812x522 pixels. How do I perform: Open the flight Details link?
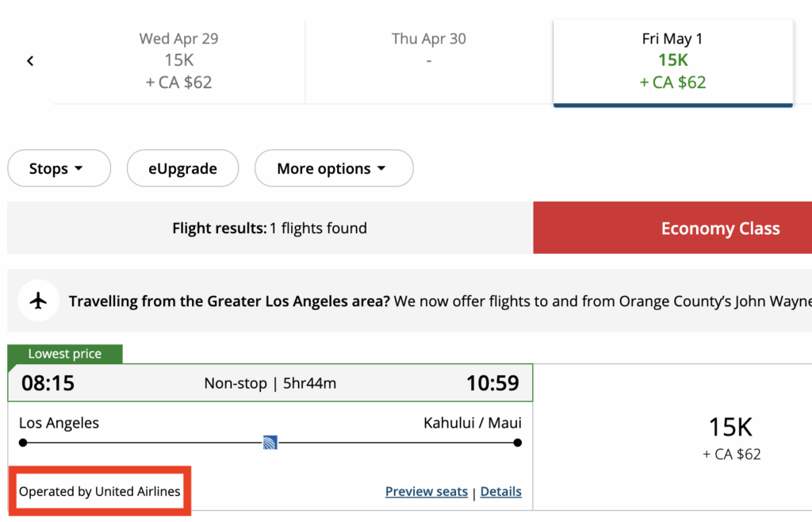(x=501, y=492)
